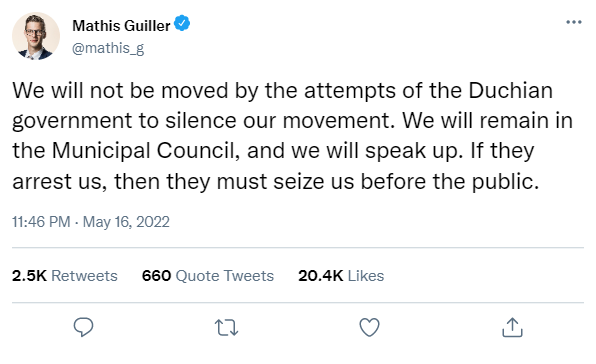This screenshot has height=364, width=596.
Task: Like the tweet with the heart icon
Action: (x=369, y=327)
